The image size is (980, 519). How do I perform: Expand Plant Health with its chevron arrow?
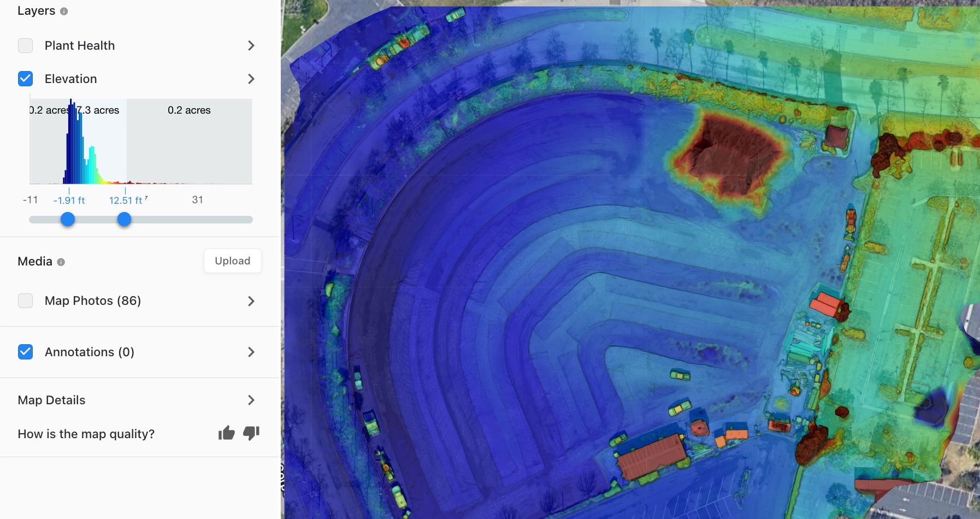coord(251,45)
